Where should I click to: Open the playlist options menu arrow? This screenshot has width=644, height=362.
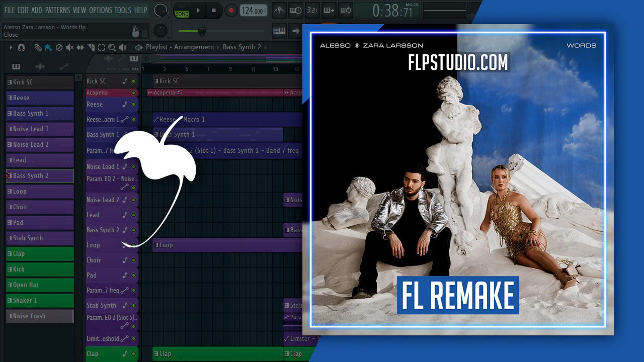pos(11,47)
